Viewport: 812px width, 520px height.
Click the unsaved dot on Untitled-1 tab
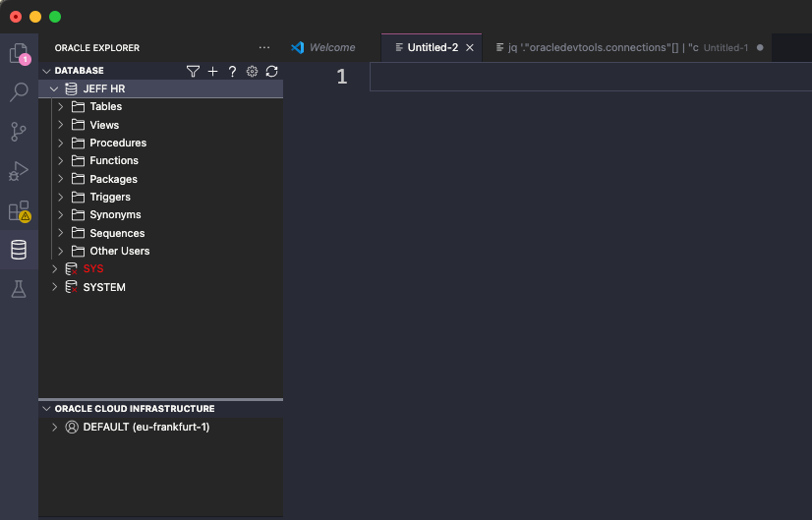[760, 47]
